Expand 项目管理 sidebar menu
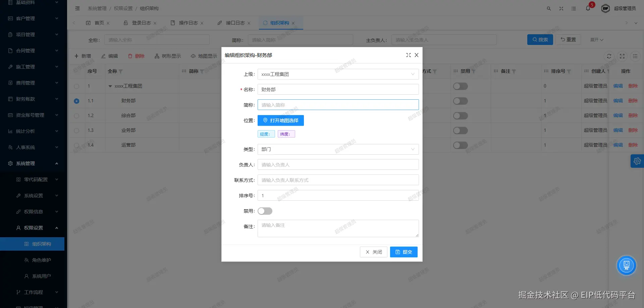Viewport: 644px width, 308px height. [32, 35]
